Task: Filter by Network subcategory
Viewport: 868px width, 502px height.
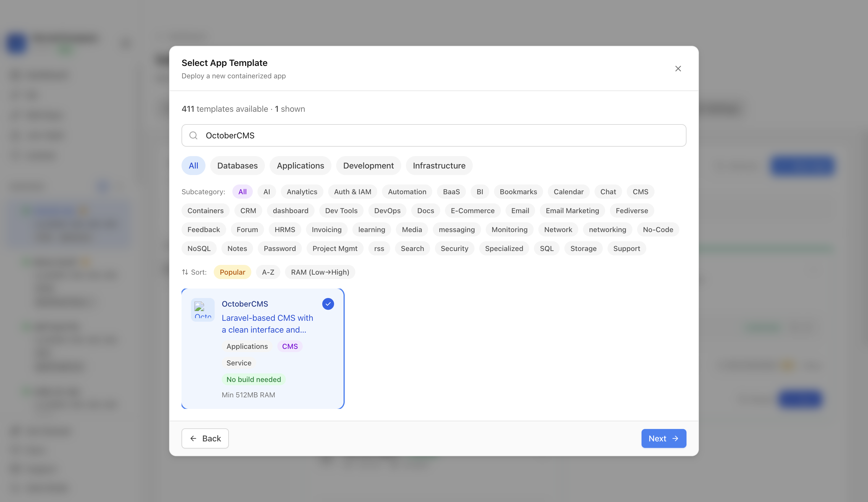Action: [x=558, y=229]
